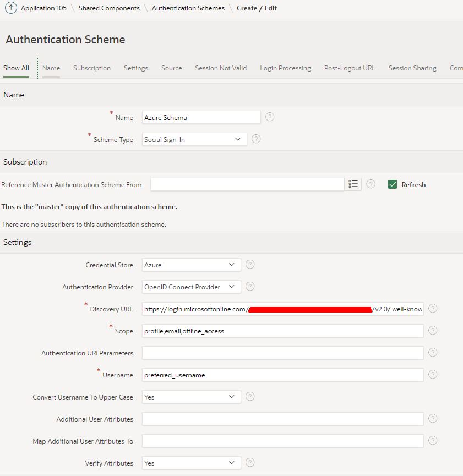Click help icon beside Scheme Type
463x476 pixels.
[x=256, y=139]
